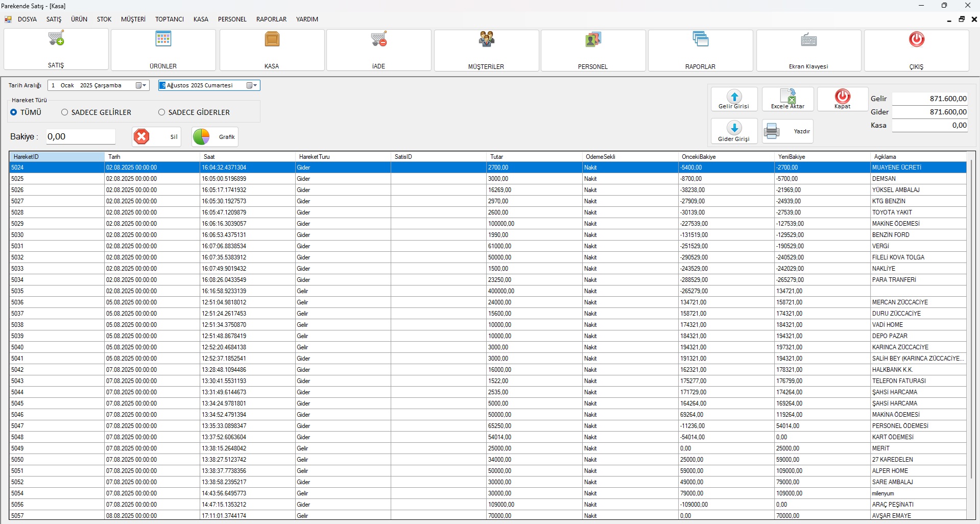Select SADECE GİDERLER radio option
Image resolution: width=980 pixels, height=524 pixels.
[162, 112]
